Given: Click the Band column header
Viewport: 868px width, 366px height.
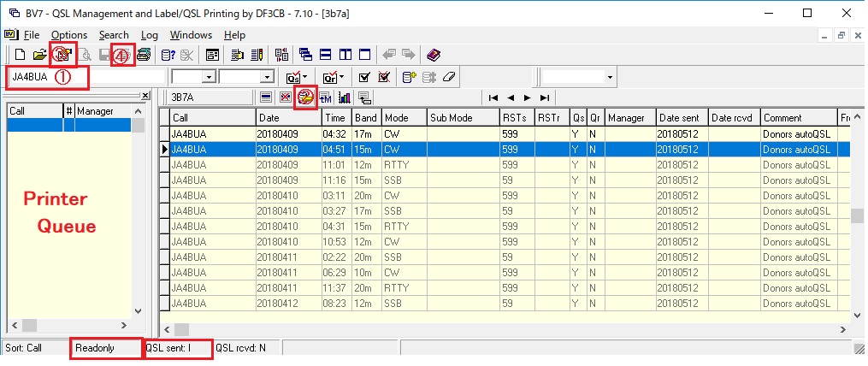Looking at the screenshot, I should click(x=367, y=117).
